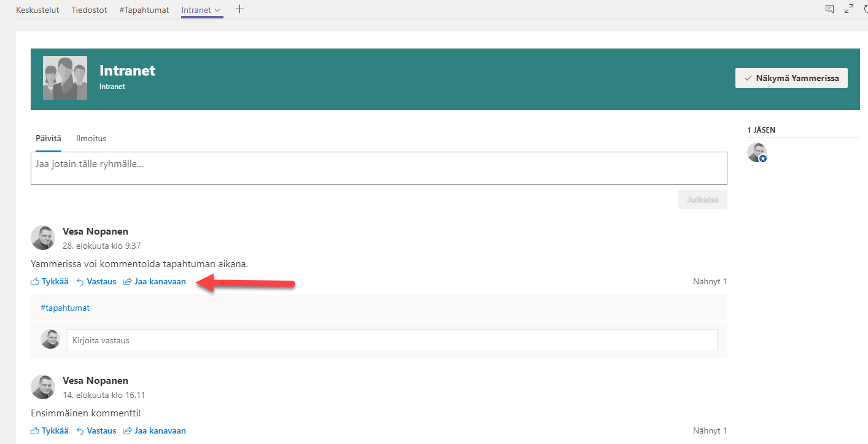Open the tab conversation chat icon
This screenshot has width=868, height=444.
pos(829,9)
